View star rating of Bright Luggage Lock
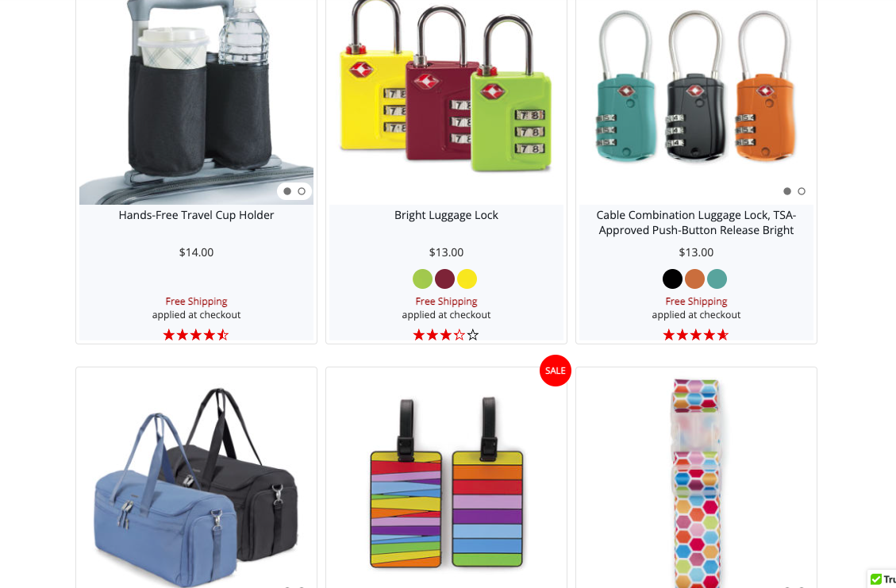The image size is (896, 588). point(446,335)
